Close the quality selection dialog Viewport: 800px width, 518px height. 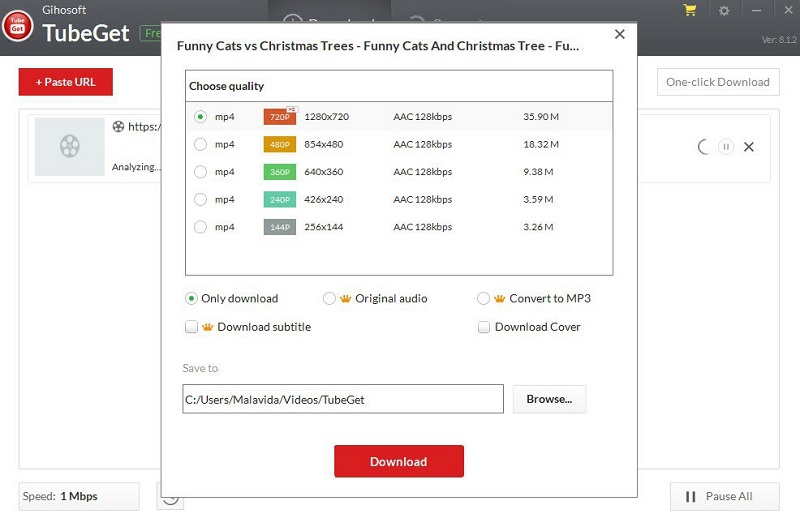coord(619,34)
